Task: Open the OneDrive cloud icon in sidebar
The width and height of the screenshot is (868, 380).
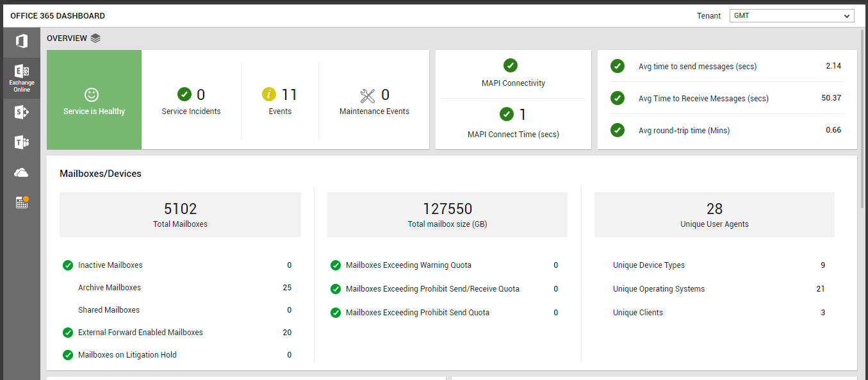Action: (22, 172)
